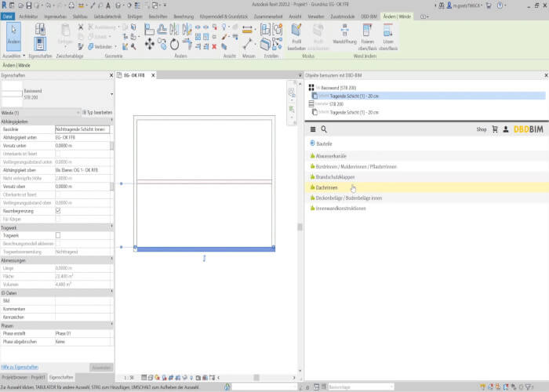Toggle the Raumbegrenzung checkbox
This screenshot has height=392, width=549.
coord(58,211)
